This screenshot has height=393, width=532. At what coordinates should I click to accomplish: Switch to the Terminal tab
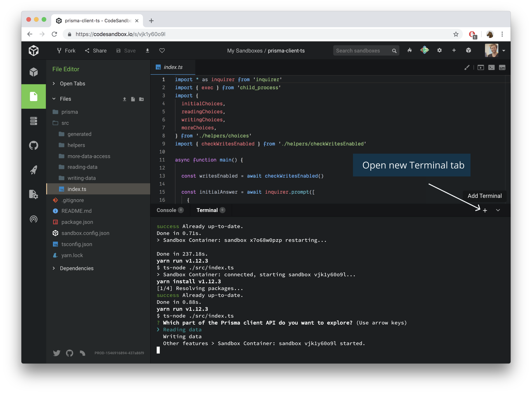pos(211,210)
